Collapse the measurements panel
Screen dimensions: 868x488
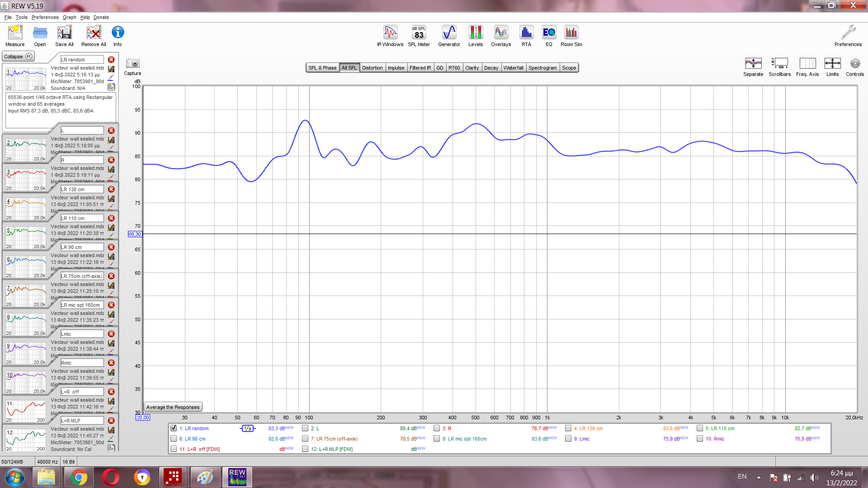[18, 56]
